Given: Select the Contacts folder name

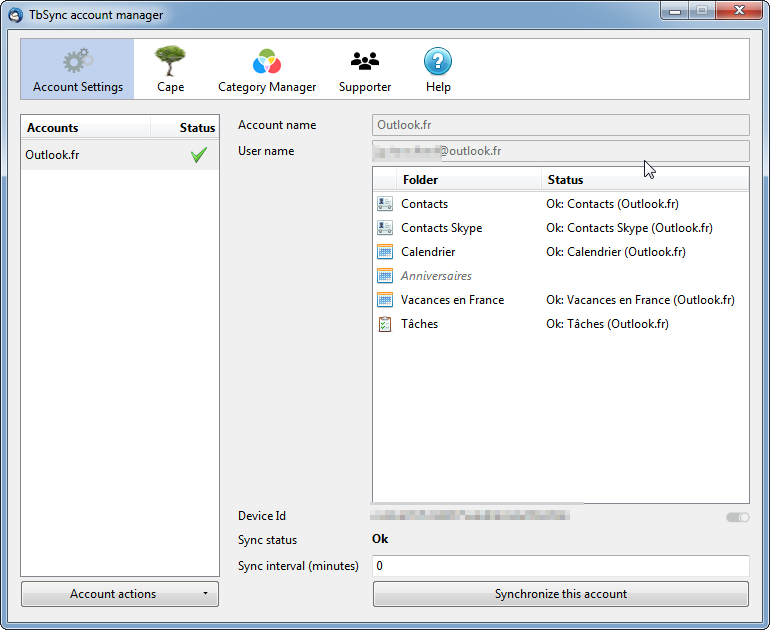Looking at the screenshot, I should [x=424, y=204].
